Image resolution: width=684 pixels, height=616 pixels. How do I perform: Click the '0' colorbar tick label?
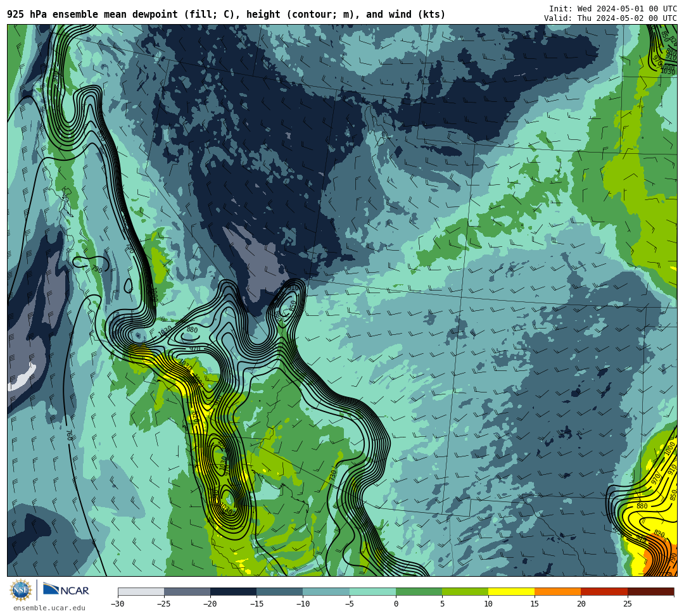click(396, 604)
